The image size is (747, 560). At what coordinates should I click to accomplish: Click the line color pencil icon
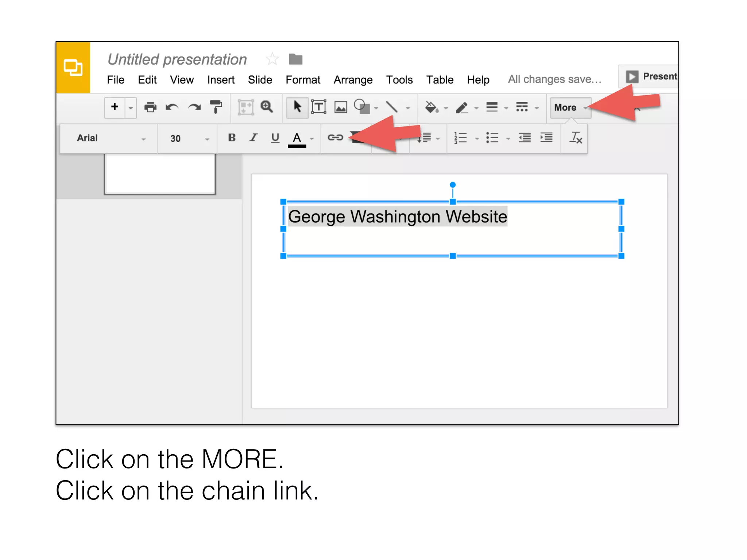tap(462, 108)
